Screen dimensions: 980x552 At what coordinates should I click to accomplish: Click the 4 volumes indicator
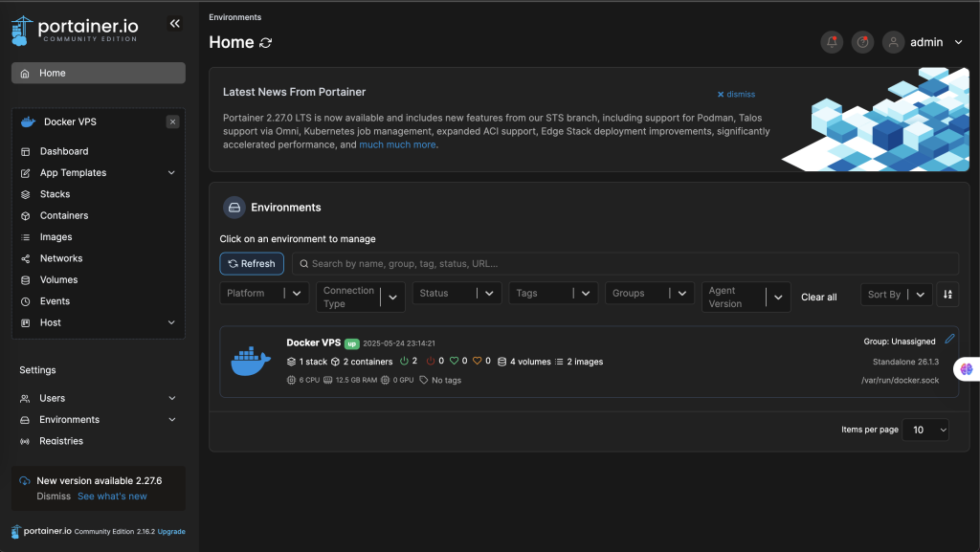click(524, 362)
